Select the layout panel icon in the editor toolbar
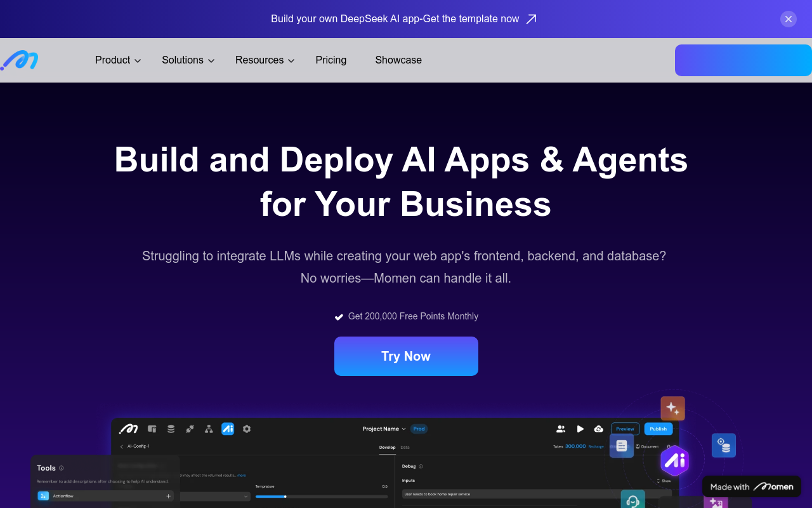This screenshot has width=812, height=508. [x=152, y=429]
